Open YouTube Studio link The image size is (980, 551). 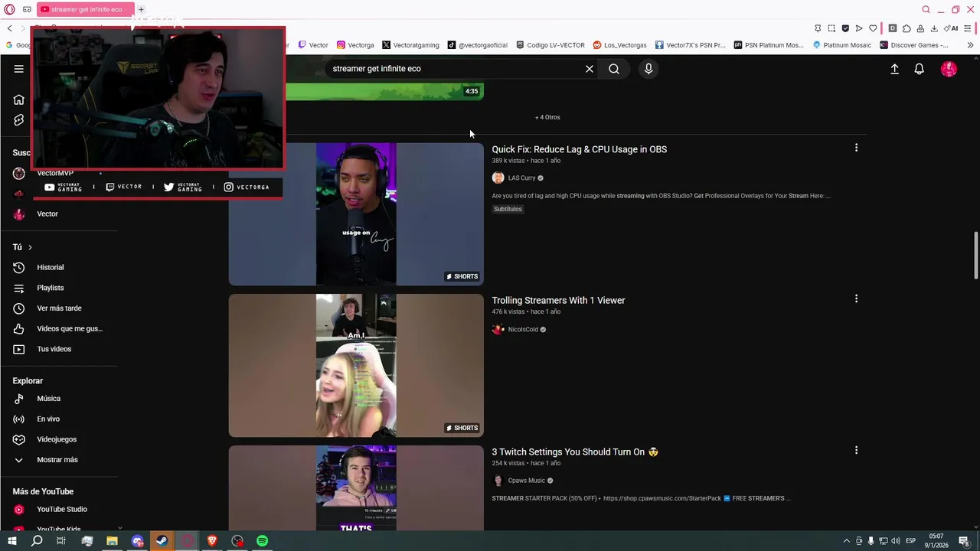point(61,510)
